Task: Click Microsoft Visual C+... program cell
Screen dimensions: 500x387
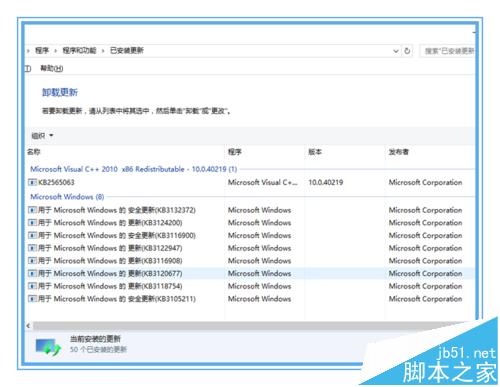Action: tap(263, 182)
